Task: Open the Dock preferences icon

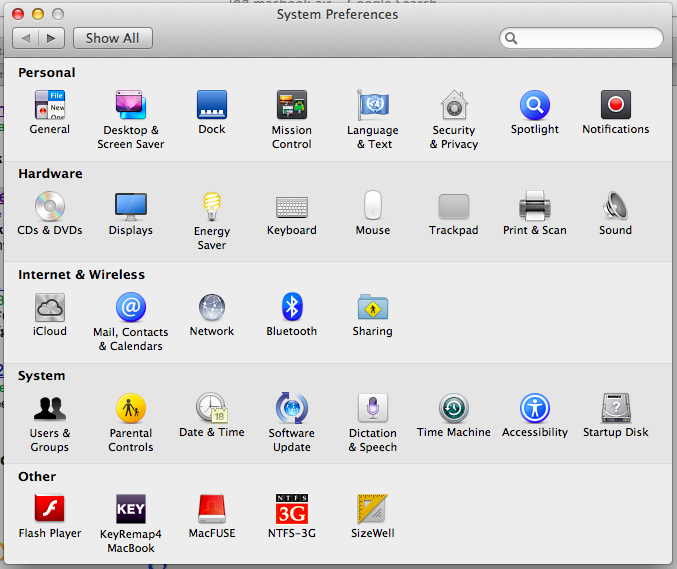Action: coord(212,105)
